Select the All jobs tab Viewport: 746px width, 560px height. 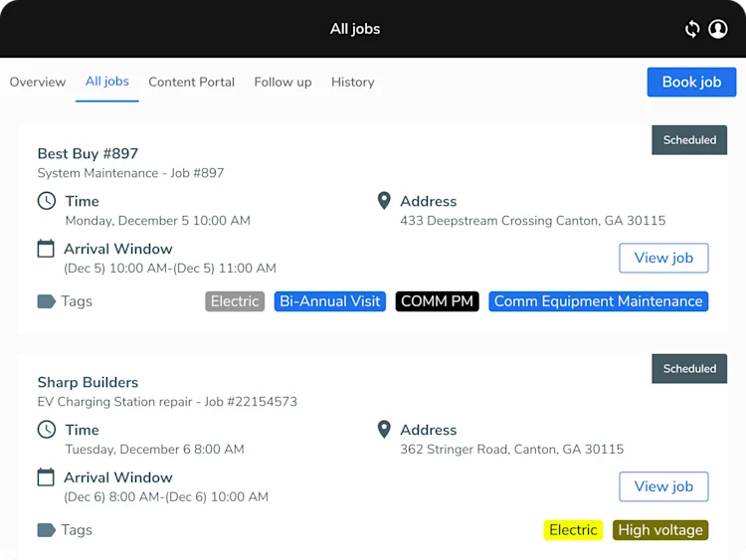click(x=107, y=82)
